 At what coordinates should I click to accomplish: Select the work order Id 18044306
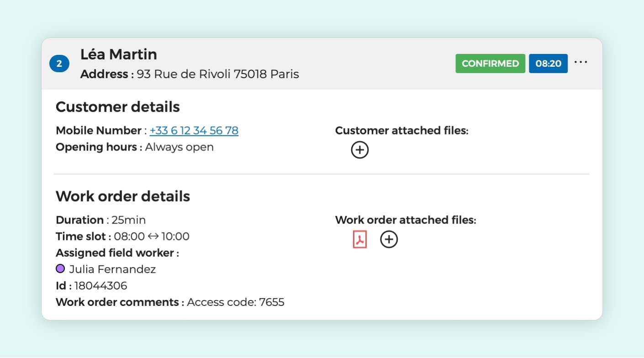coord(101,285)
